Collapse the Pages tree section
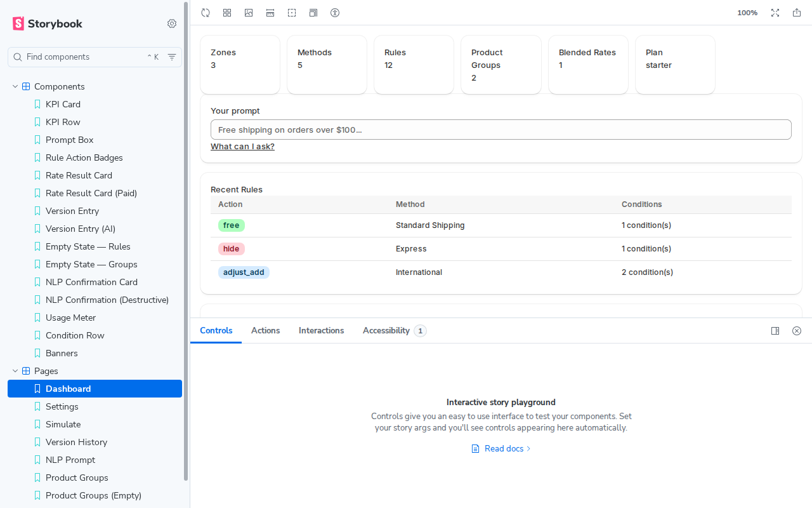Image resolution: width=812 pixels, height=508 pixels. click(15, 371)
